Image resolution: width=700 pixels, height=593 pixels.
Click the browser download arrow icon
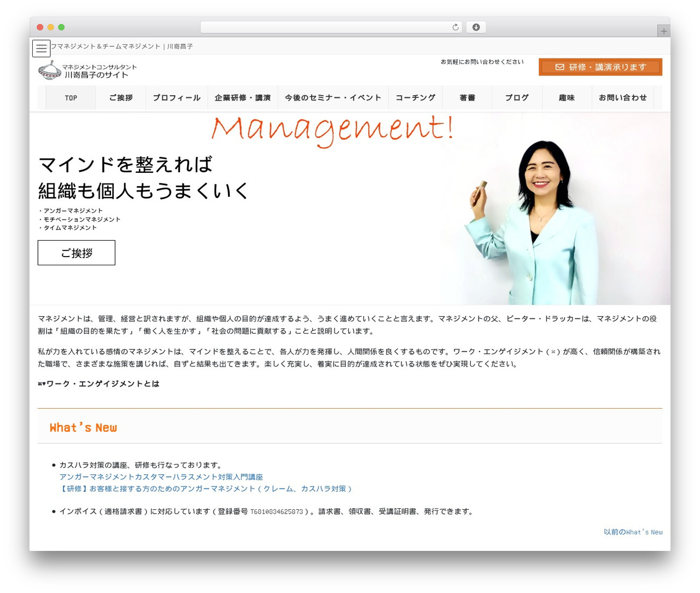click(476, 27)
